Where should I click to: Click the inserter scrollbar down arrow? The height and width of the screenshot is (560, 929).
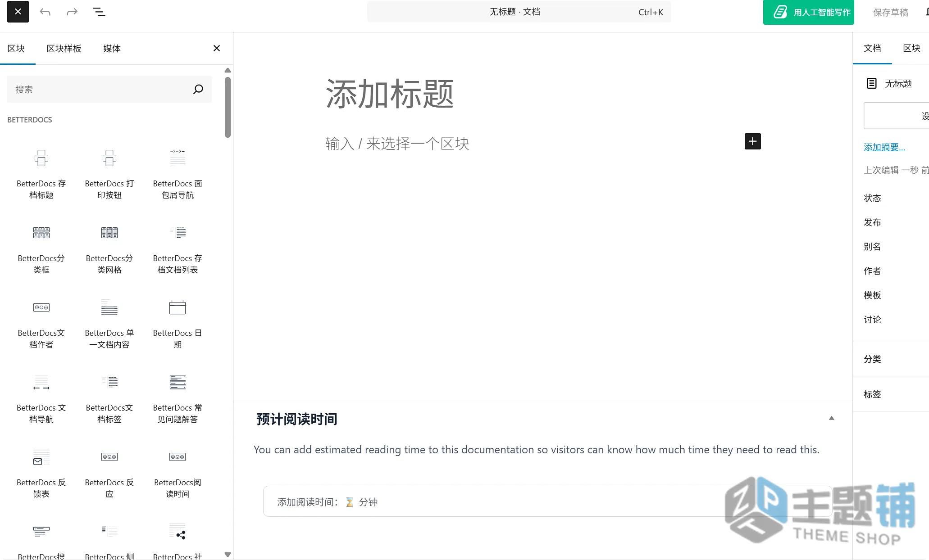coord(228,555)
